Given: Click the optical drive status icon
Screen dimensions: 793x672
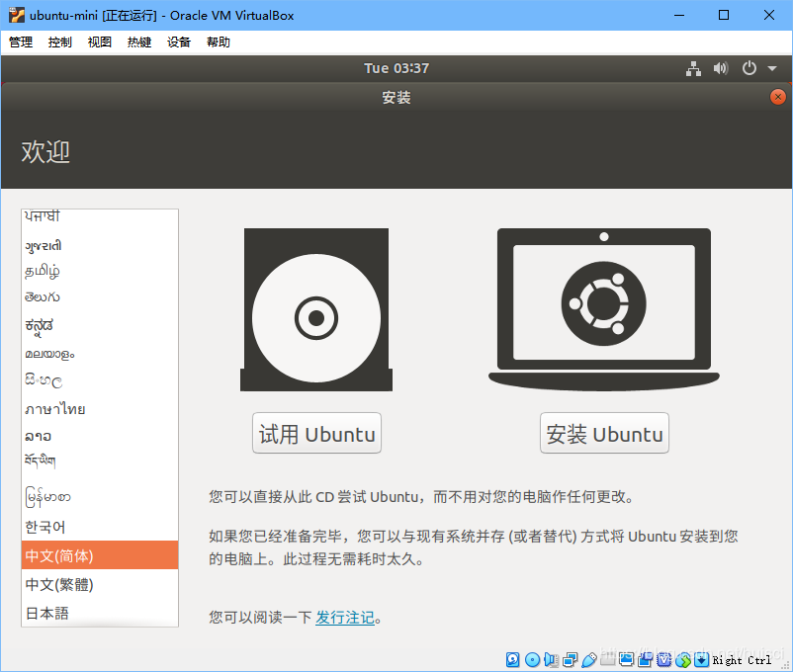Looking at the screenshot, I should coord(532,659).
